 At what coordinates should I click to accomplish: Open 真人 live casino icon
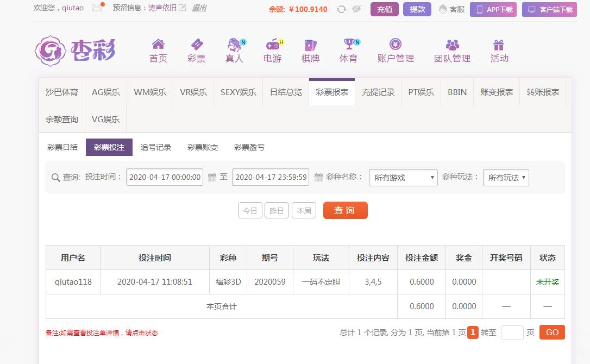tap(236, 45)
